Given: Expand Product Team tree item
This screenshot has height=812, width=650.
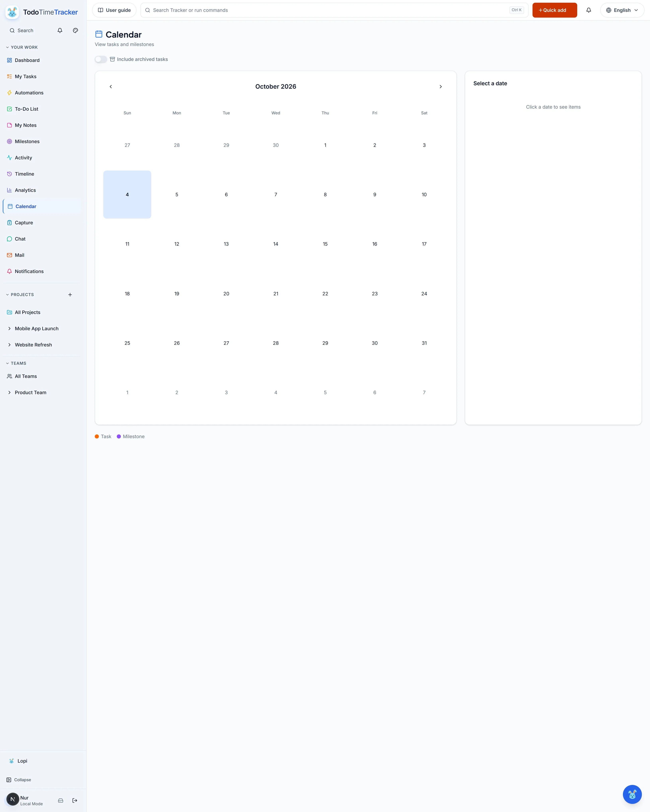Looking at the screenshot, I should 9,392.
